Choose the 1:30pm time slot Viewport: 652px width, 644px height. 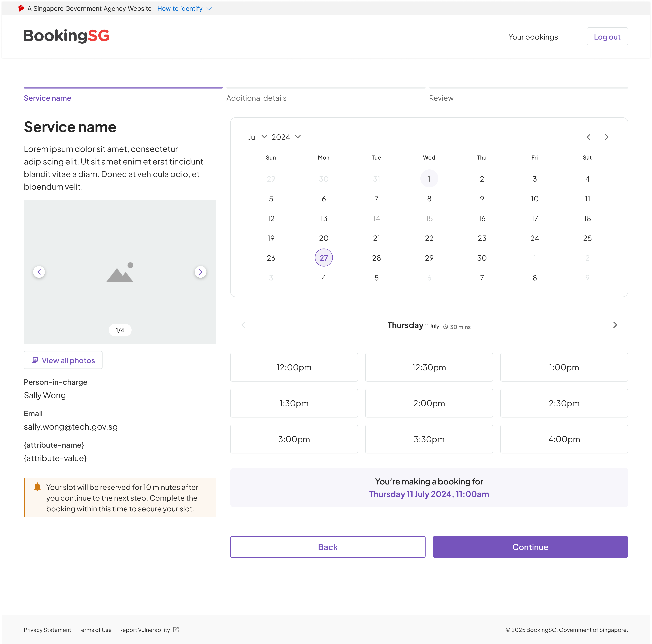pos(294,403)
